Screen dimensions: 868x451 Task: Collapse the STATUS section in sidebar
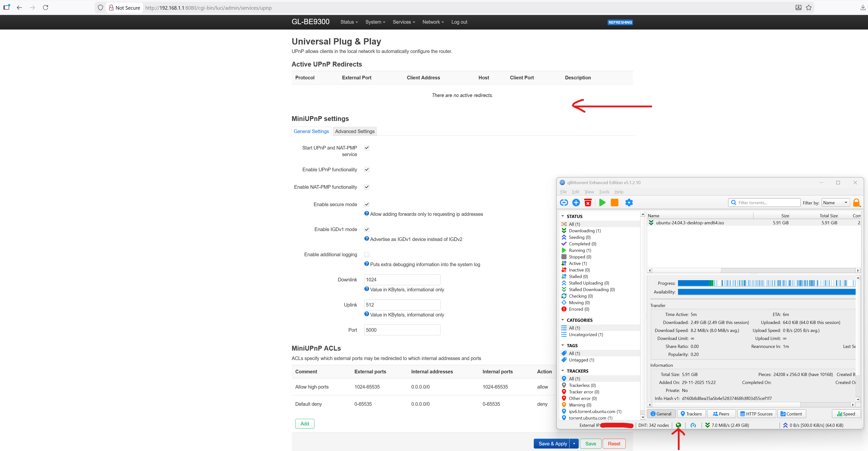click(x=562, y=216)
